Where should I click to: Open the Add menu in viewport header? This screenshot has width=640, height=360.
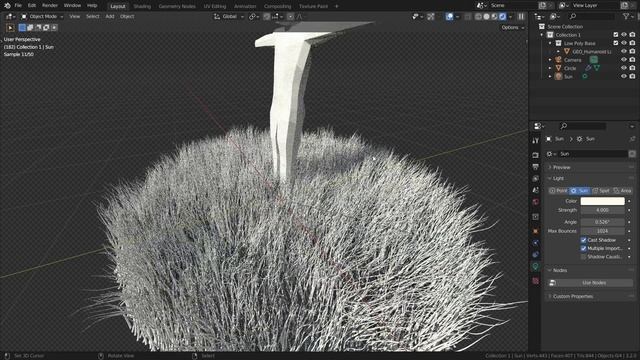click(x=110, y=17)
